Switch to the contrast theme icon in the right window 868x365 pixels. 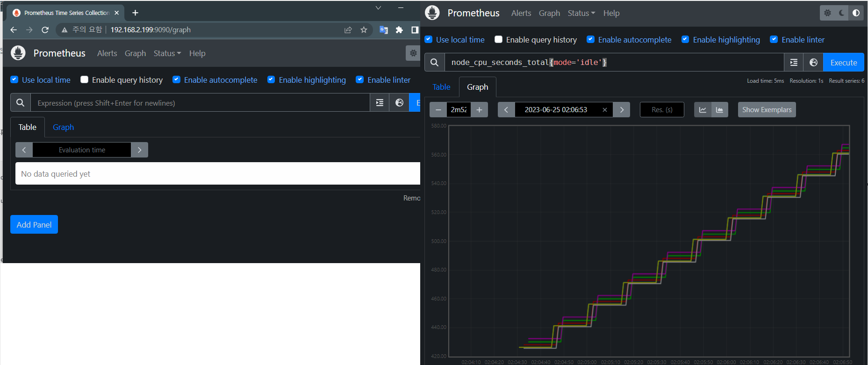click(x=856, y=13)
